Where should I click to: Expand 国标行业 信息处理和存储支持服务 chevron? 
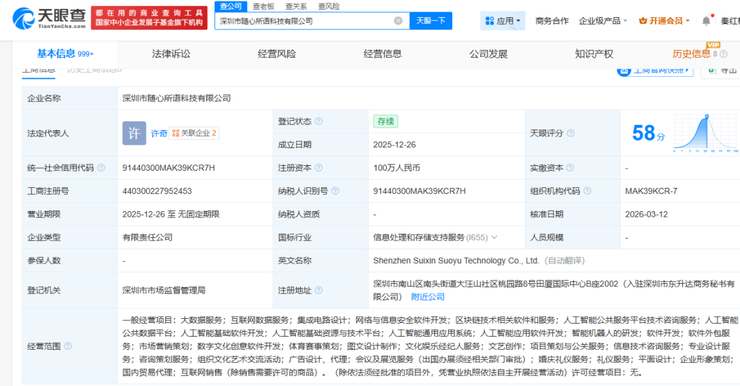[x=494, y=237]
